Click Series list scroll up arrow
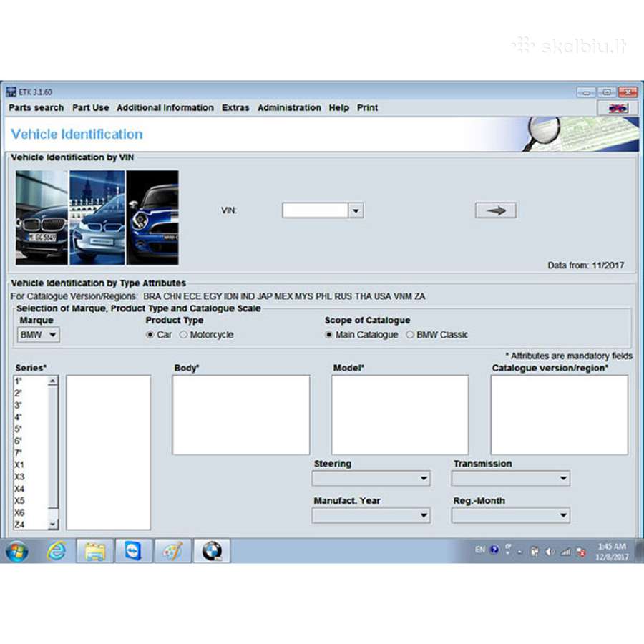 tap(52, 381)
